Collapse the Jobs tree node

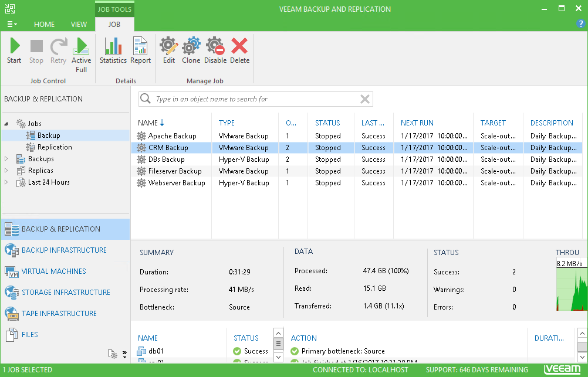(x=6, y=123)
